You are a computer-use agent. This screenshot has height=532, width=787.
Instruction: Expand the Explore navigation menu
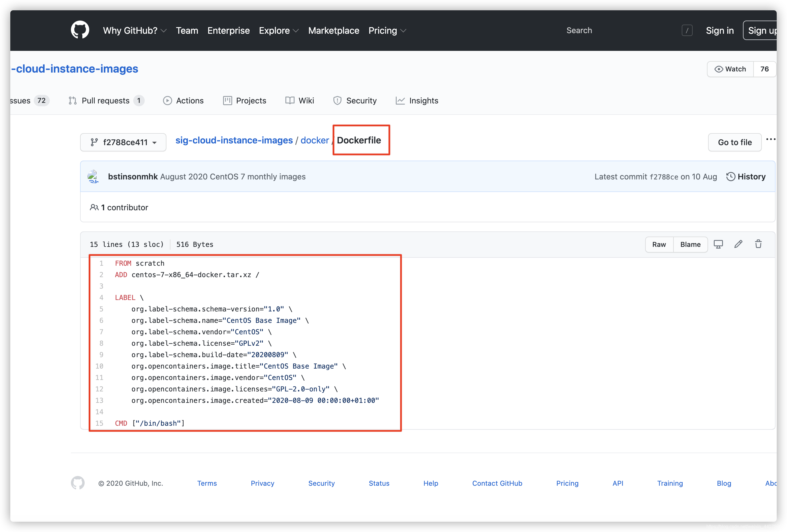[277, 30]
